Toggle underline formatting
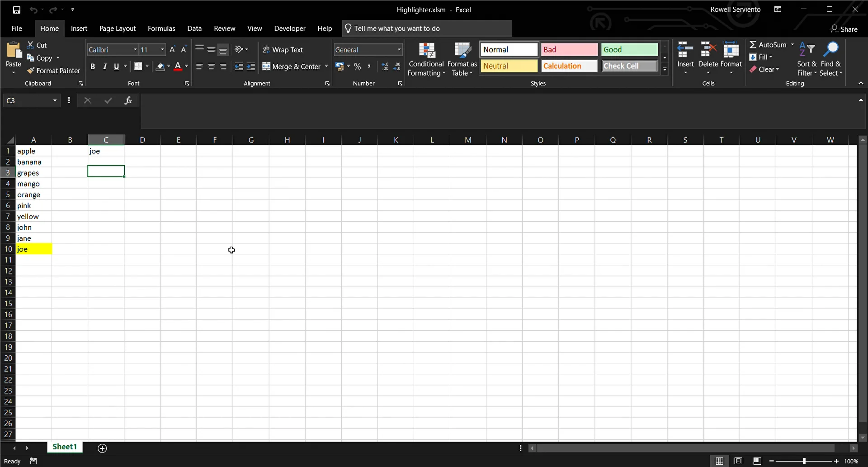This screenshot has height=467, width=868. (x=117, y=67)
